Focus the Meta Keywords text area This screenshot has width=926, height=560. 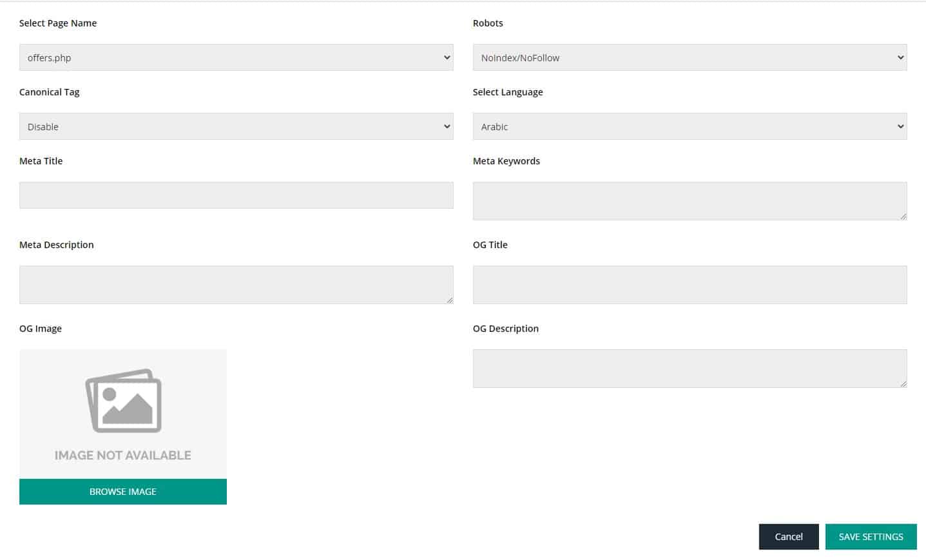(x=690, y=200)
